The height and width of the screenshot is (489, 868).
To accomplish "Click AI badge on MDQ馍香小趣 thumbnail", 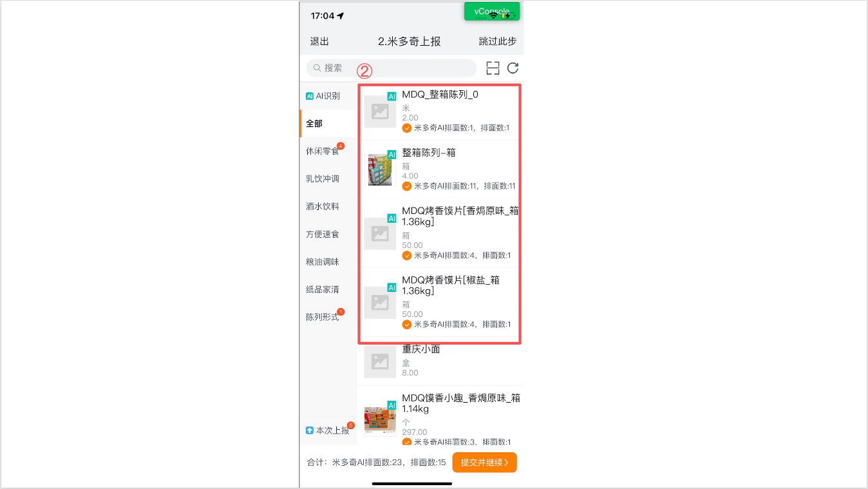I will [392, 405].
